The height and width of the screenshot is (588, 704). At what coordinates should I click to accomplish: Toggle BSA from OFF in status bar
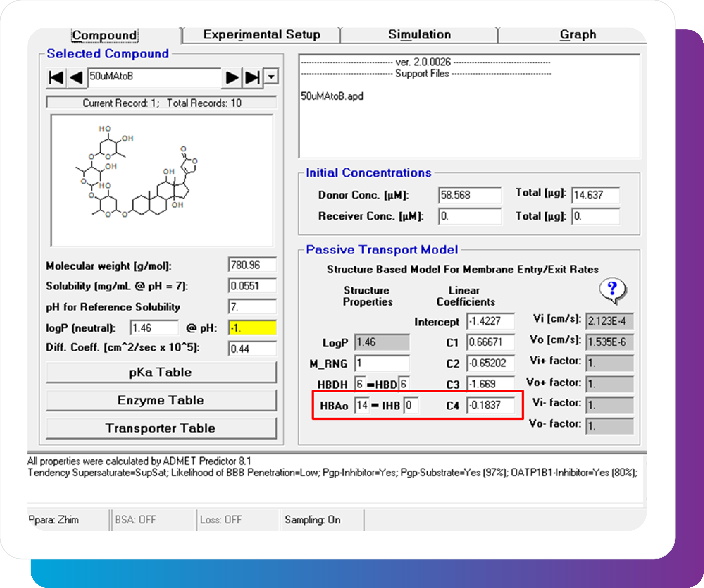click(x=135, y=520)
